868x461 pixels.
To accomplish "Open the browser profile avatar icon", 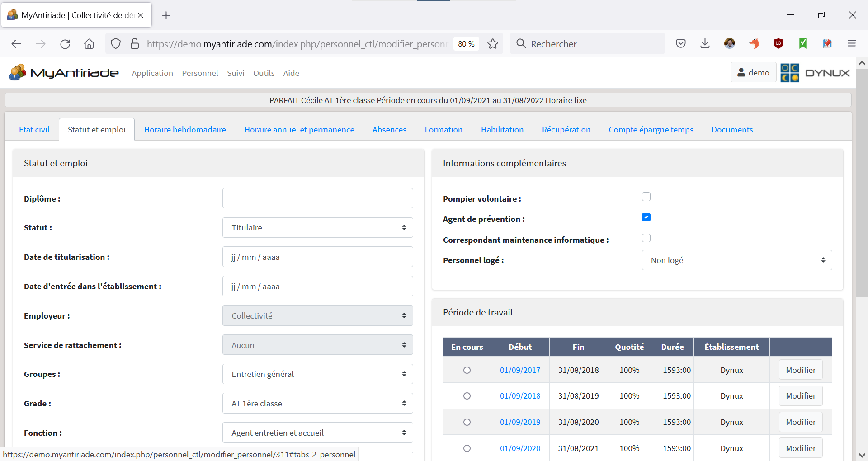I will (x=729, y=43).
